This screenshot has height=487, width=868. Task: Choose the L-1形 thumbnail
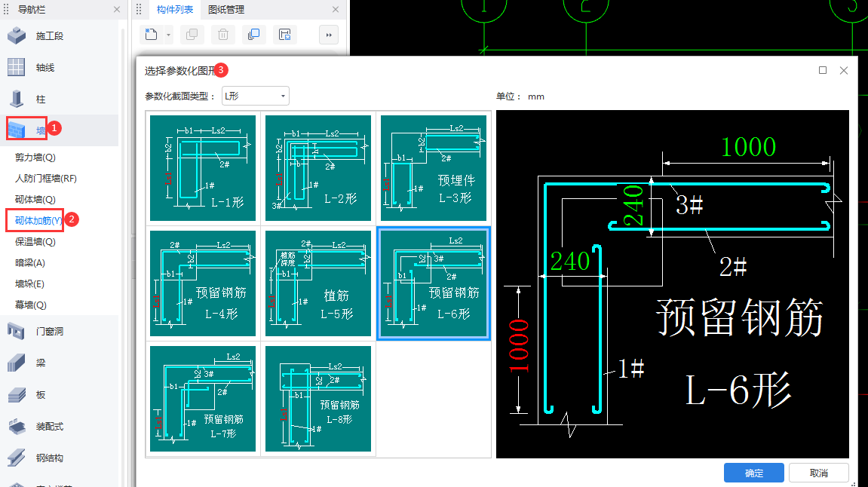[203, 167]
